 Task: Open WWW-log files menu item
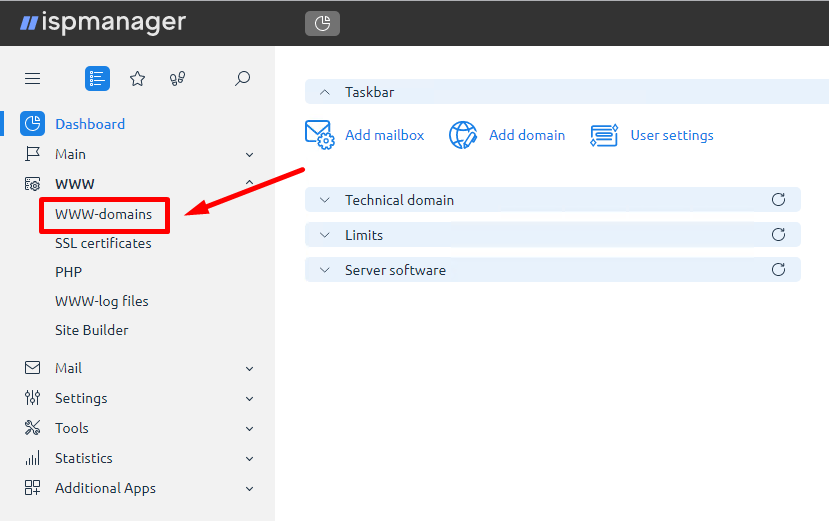102,301
